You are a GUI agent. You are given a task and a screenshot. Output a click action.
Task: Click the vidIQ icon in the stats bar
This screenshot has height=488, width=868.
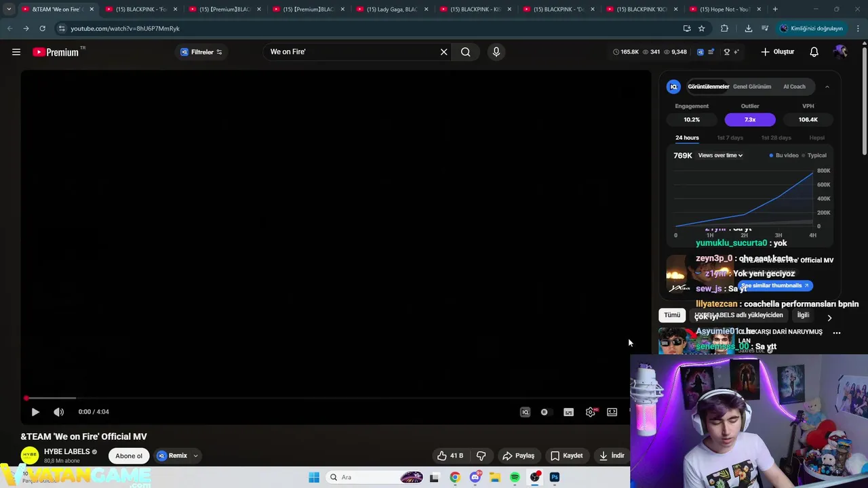[x=701, y=52]
